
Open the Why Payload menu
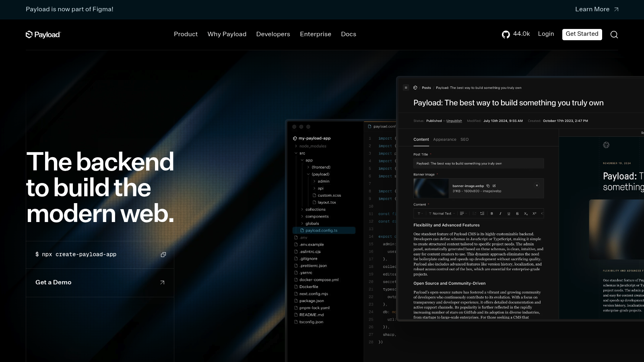(x=227, y=34)
